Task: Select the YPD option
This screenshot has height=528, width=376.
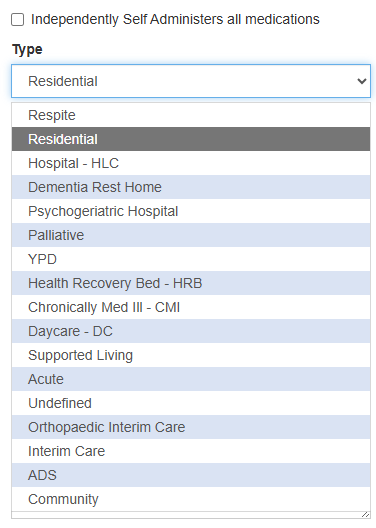Action: click(191, 259)
